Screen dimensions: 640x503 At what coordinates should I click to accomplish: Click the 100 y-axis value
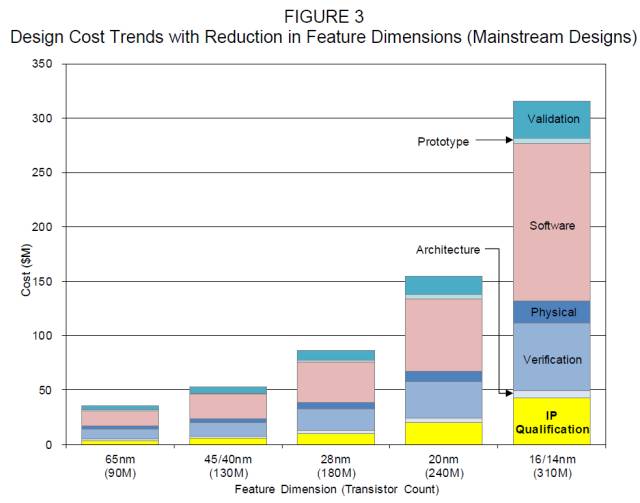42,336
